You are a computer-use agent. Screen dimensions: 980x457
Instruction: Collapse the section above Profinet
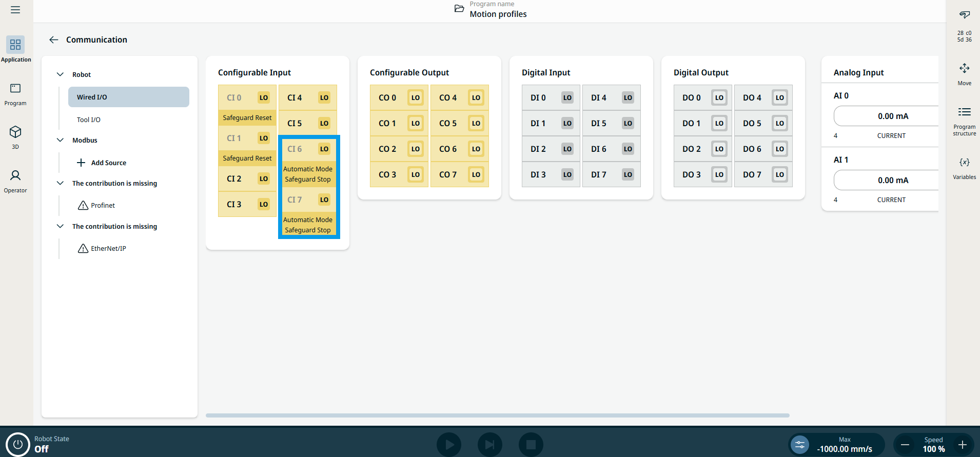click(x=60, y=183)
